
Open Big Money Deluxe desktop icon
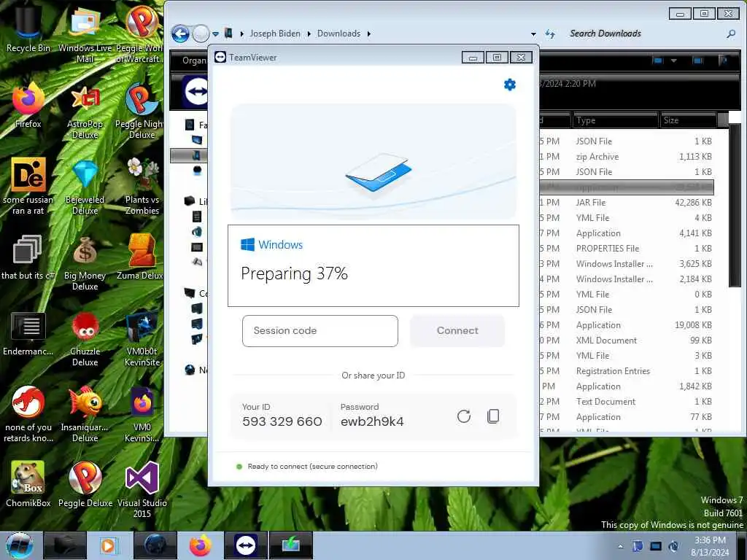pyautogui.click(x=85, y=262)
